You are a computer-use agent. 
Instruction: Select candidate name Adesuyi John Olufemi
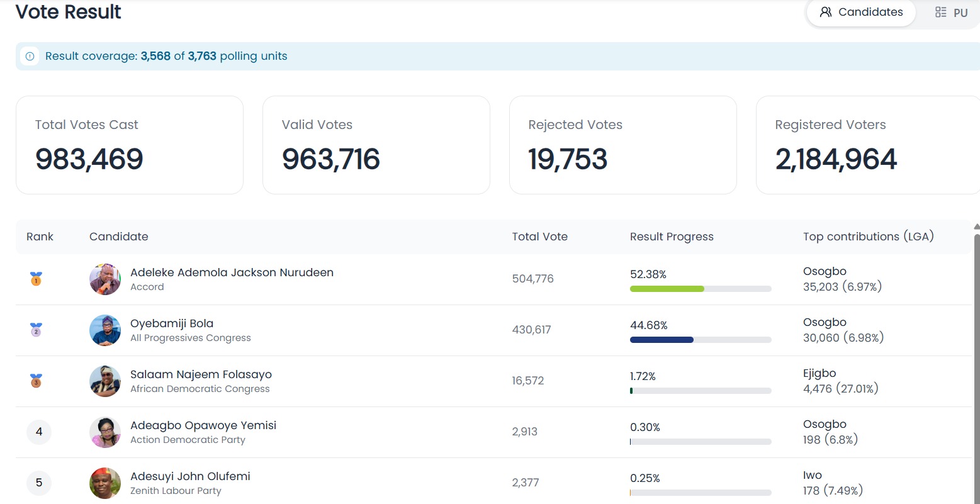pyautogui.click(x=190, y=476)
